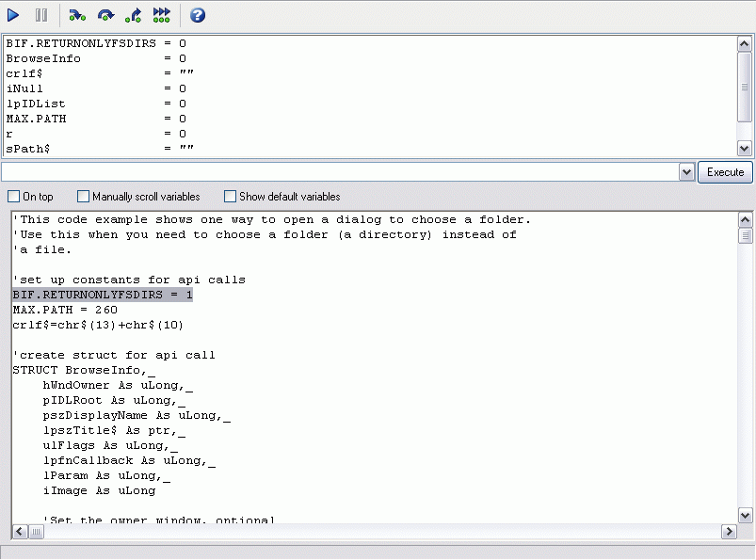Select the sPath$ variable entry
756x560 pixels.
click(94, 148)
